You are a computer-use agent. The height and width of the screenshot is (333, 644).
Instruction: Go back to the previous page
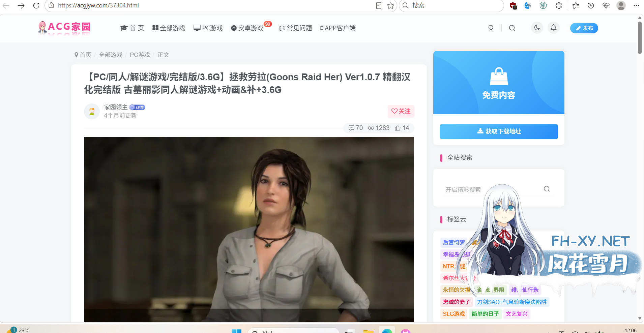(6, 5)
